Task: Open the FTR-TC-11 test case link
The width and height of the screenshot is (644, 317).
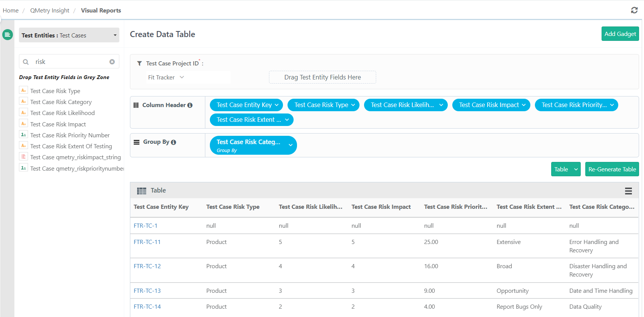Action: 147,242
